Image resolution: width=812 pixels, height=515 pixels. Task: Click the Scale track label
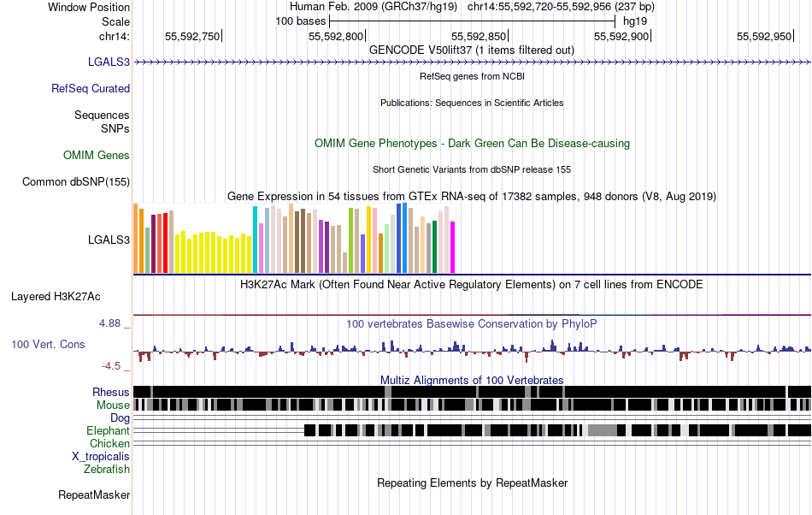[115, 21]
